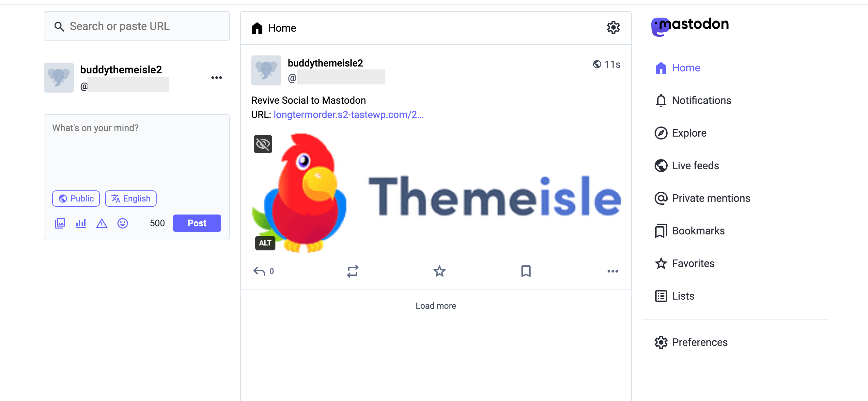Add images icon in compose box

point(60,223)
